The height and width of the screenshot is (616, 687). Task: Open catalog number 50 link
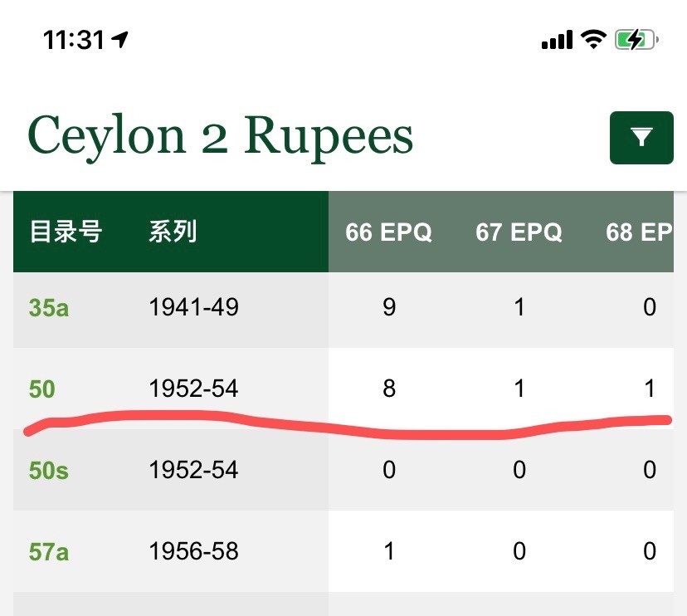(x=42, y=389)
